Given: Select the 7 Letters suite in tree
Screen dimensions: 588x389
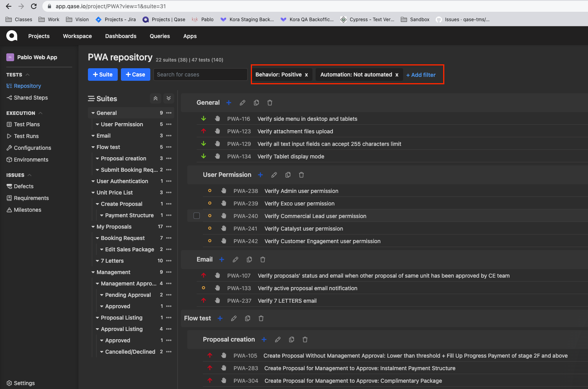Looking at the screenshot, I should click(112, 261).
